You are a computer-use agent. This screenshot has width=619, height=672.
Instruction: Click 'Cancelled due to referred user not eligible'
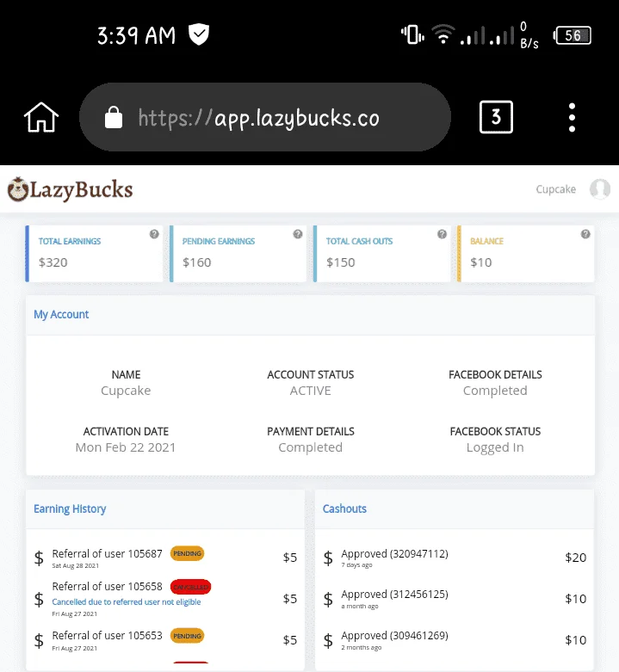127,601
